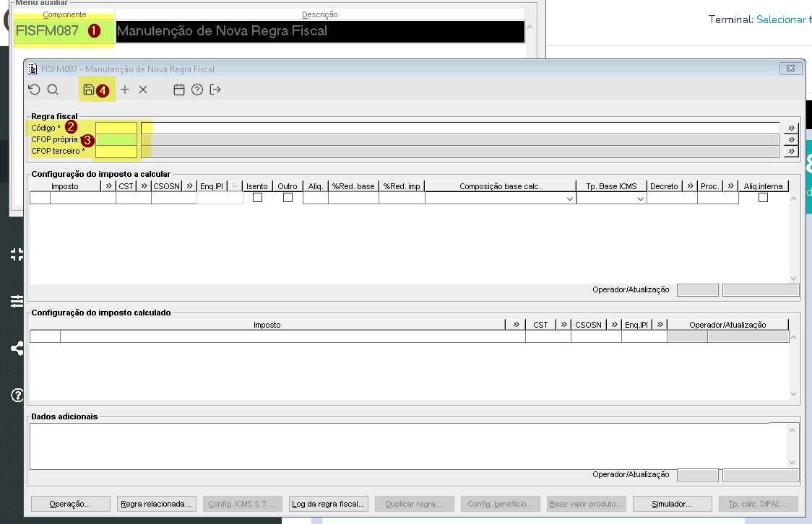The image size is (812, 524).
Task: Focus the Código input field
Action: point(116,128)
